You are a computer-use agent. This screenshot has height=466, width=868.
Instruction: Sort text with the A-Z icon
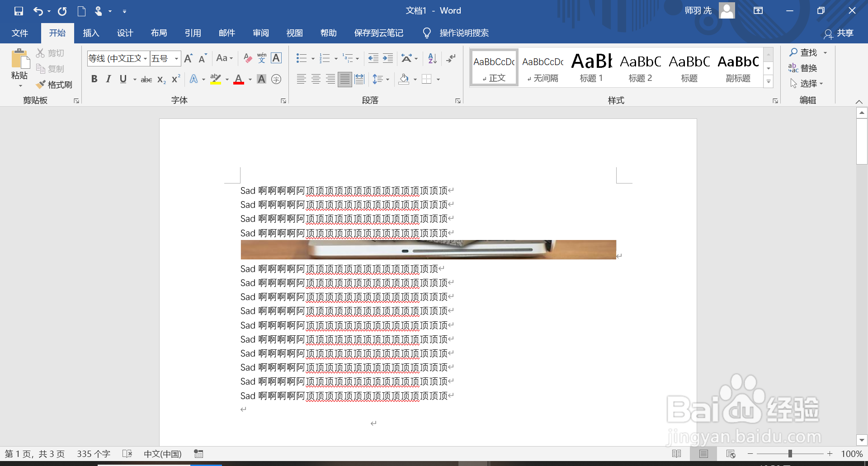click(433, 58)
